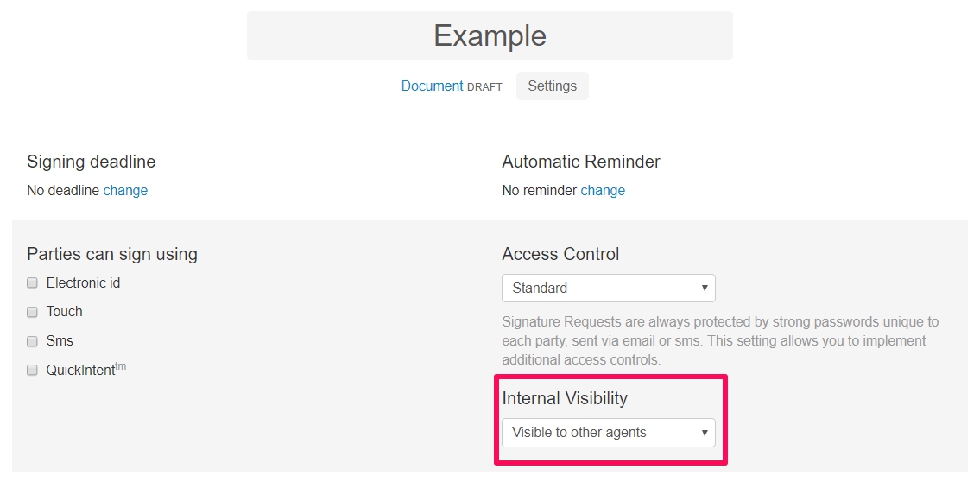Check the Sms signing option

point(33,341)
